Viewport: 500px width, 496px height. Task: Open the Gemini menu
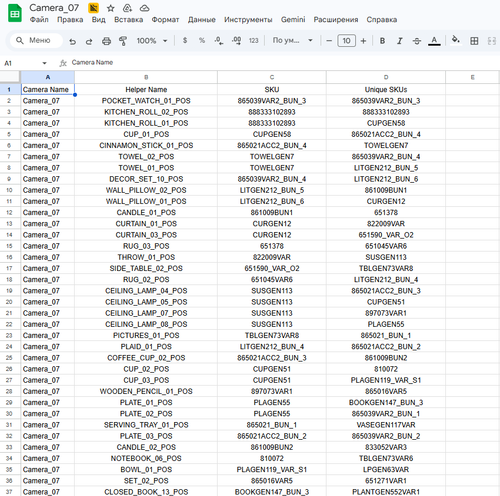[x=293, y=20]
